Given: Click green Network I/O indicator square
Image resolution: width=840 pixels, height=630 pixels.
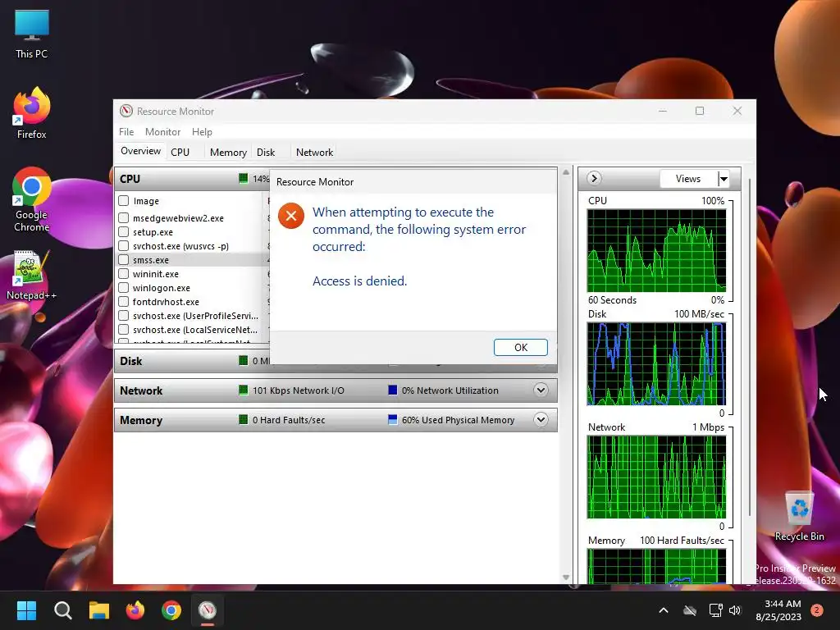Looking at the screenshot, I should 243,390.
